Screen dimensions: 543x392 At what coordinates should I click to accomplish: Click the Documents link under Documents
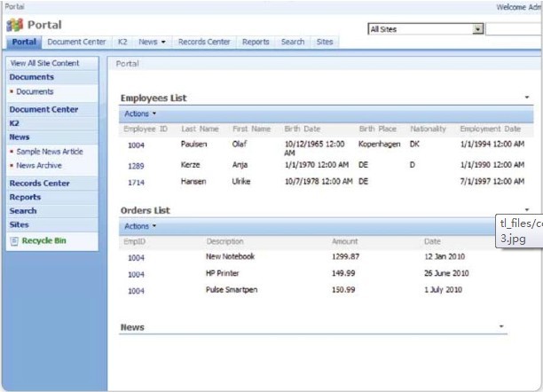(35, 91)
